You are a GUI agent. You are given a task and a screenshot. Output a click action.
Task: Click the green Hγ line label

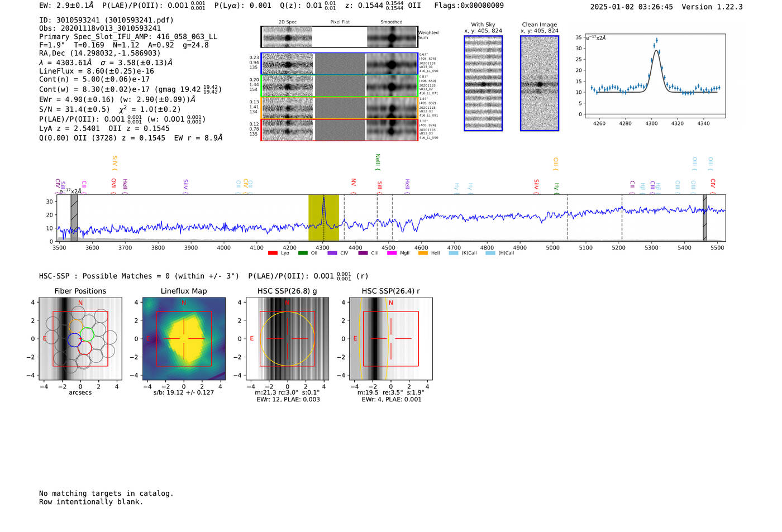[x=556, y=189]
